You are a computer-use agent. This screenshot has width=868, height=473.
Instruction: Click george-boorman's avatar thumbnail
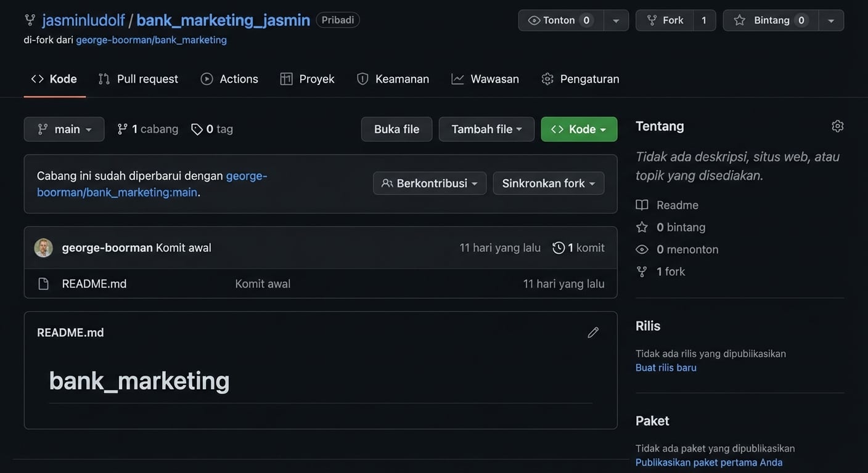pyautogui.click(x=43, y=248)
